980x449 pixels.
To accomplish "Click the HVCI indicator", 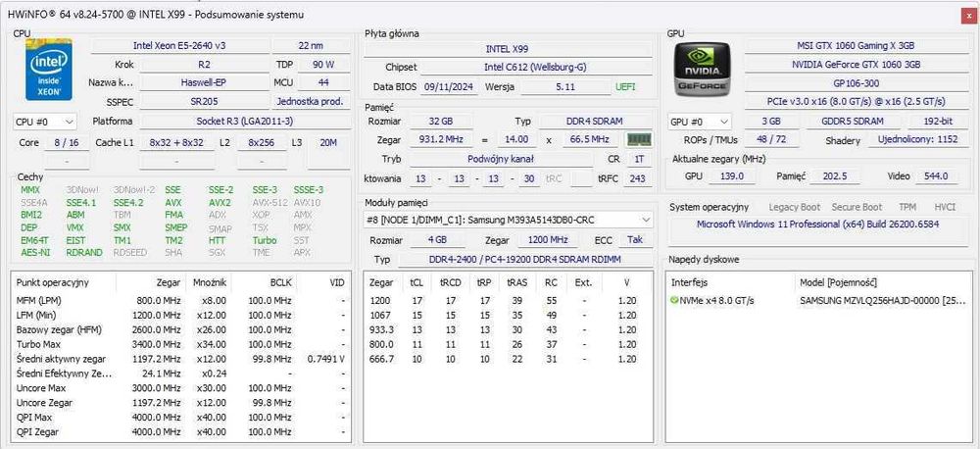I will click(x=945, y=207).
